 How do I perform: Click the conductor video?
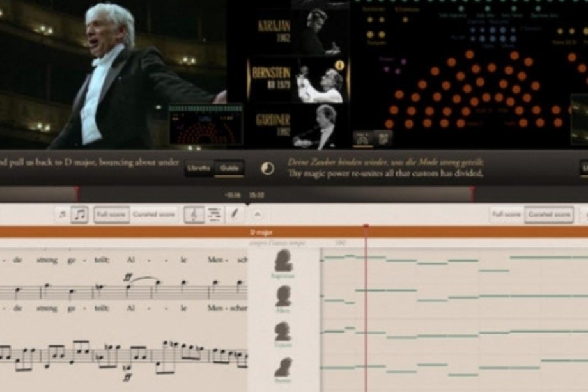113,75
